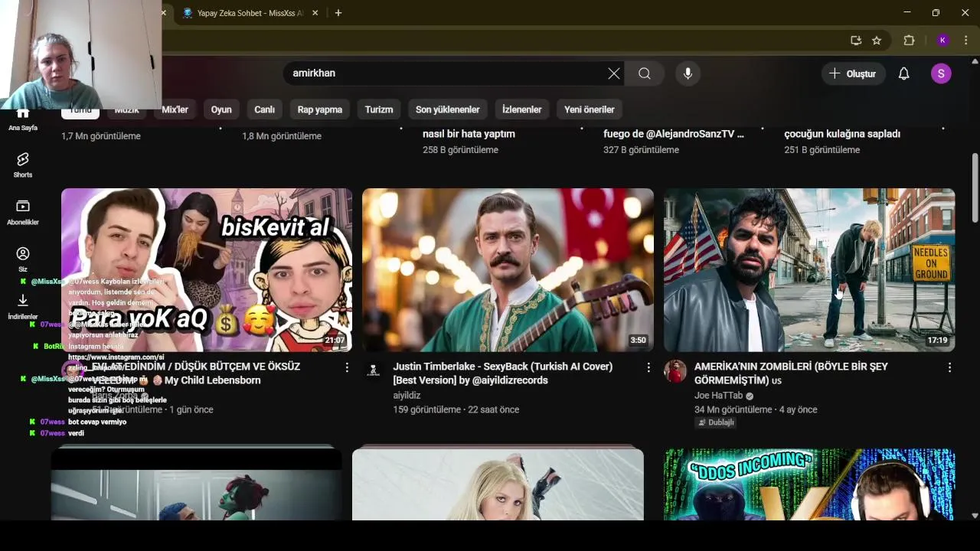Viewport: 980px width, 551px height.
Task: Open options menu for biskevit video
Action: tap(347, 367)
